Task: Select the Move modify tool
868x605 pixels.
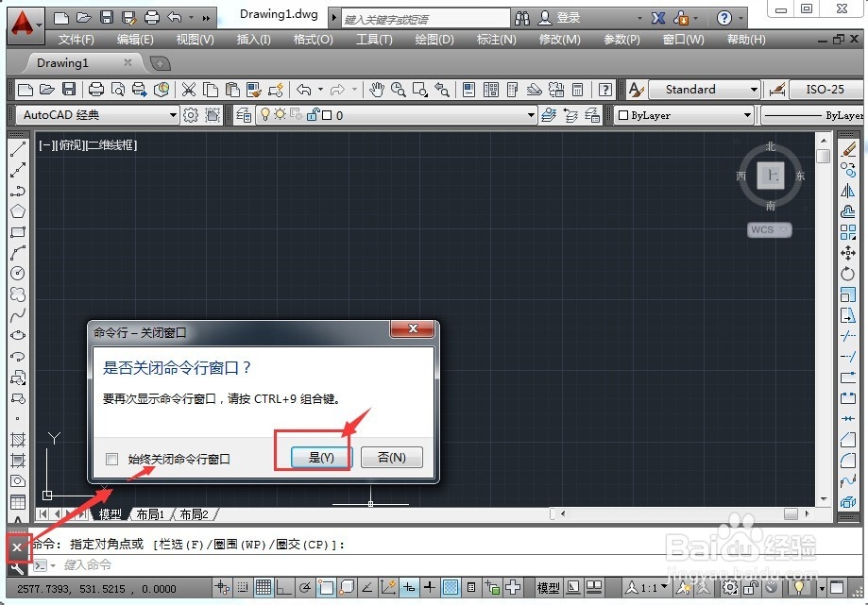Action: tap(848, 253)
